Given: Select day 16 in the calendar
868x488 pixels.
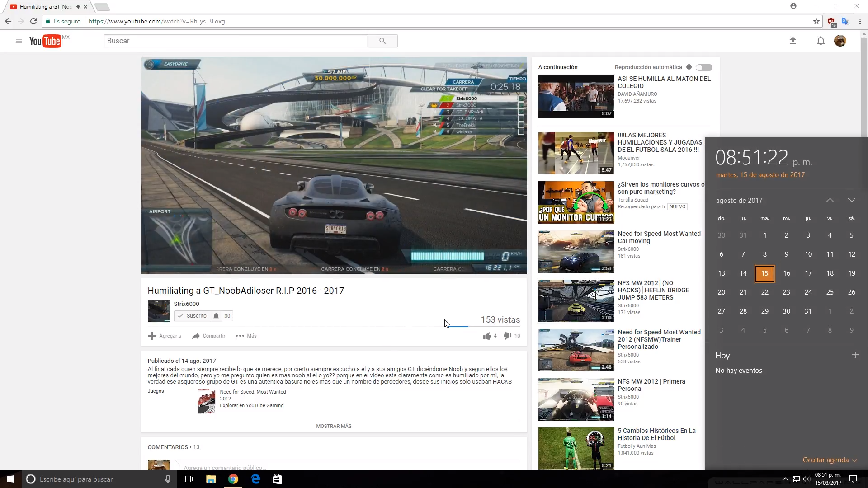Looking at the screenshot, I should point(787,273).
